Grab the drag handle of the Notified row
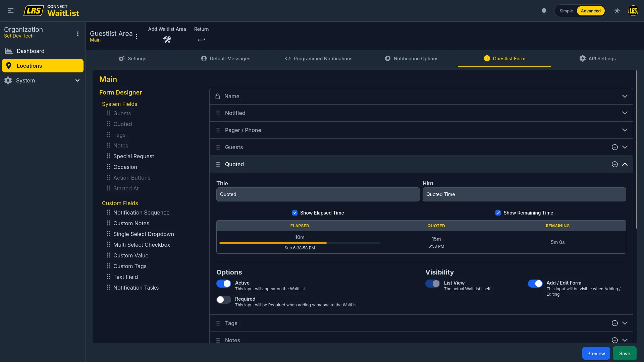This screenshot has width=644, height=362. [x=218, y=113]
